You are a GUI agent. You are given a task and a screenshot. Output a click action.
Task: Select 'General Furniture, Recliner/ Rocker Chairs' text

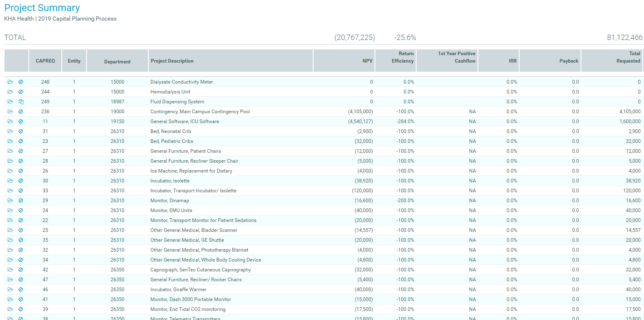[x=196, y=280]
